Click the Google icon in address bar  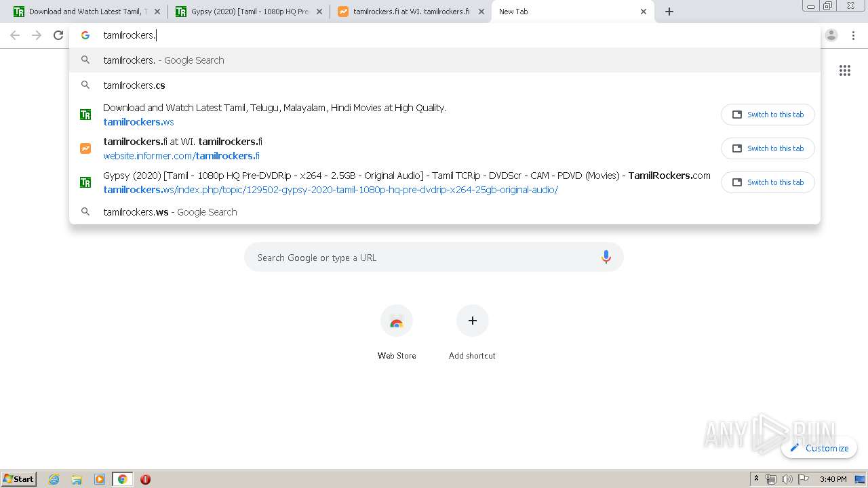click(85, 35)
